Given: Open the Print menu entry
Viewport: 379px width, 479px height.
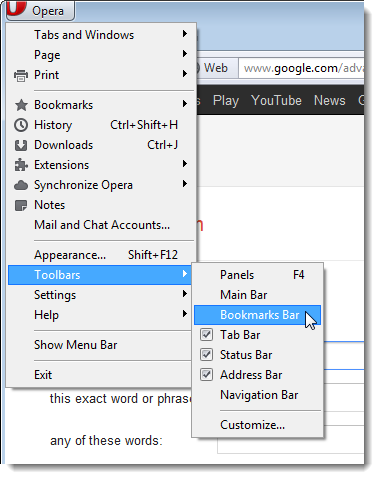Looking at the screenshot, I should tap(101, 75).
